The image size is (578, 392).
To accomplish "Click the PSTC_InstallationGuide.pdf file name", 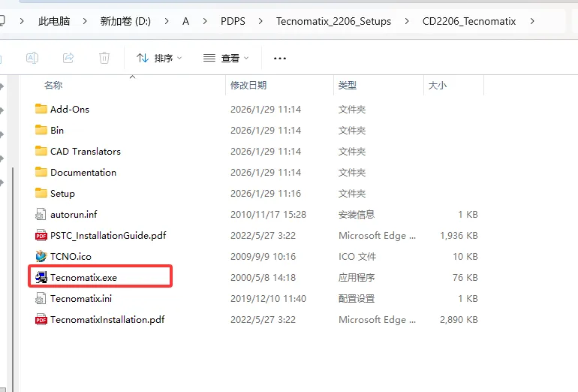I will pos(108,235).
